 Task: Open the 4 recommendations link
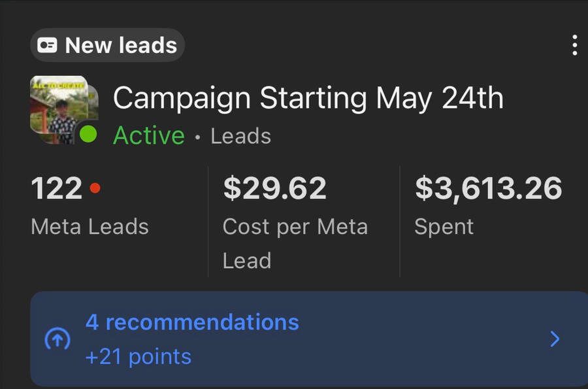click(192, 322)
